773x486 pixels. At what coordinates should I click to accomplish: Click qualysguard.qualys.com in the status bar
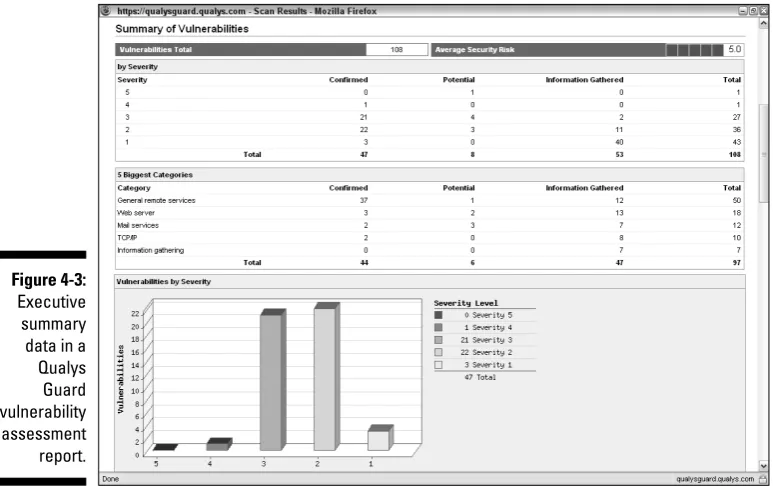715,479
